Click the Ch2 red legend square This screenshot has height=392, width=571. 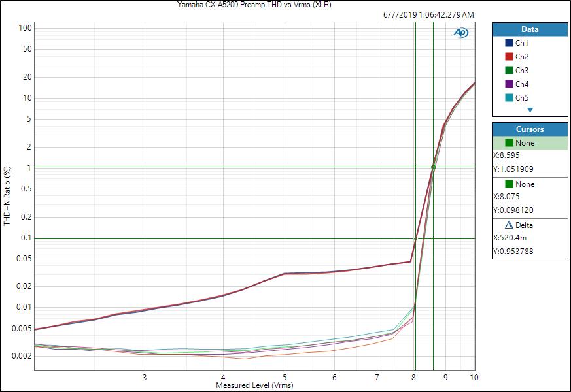click(x=509, y=57)
